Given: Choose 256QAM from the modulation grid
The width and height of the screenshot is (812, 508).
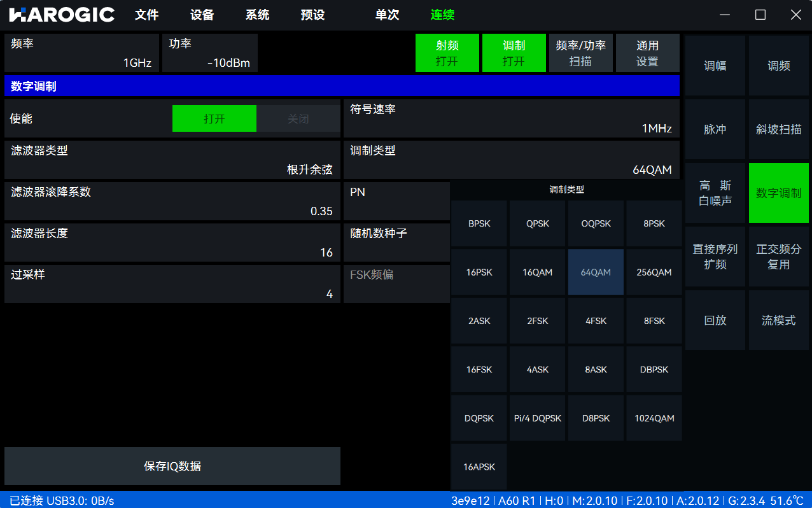Looking at the screenshot, I should click(654, 272).
